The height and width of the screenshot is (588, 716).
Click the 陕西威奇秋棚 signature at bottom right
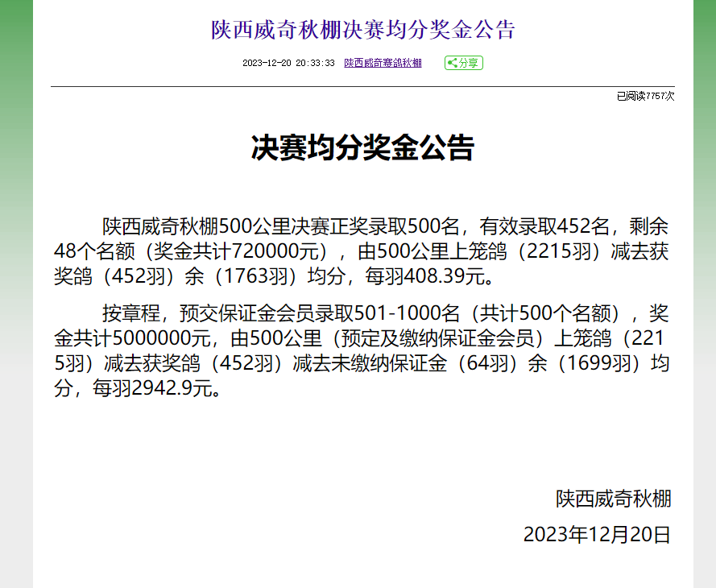(613, 499)
